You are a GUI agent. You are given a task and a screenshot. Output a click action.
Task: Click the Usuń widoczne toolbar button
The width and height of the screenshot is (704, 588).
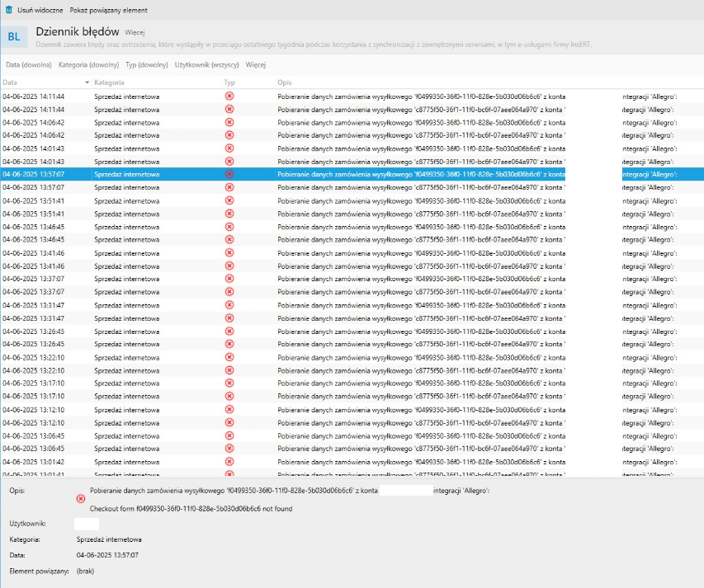point(41,11)
